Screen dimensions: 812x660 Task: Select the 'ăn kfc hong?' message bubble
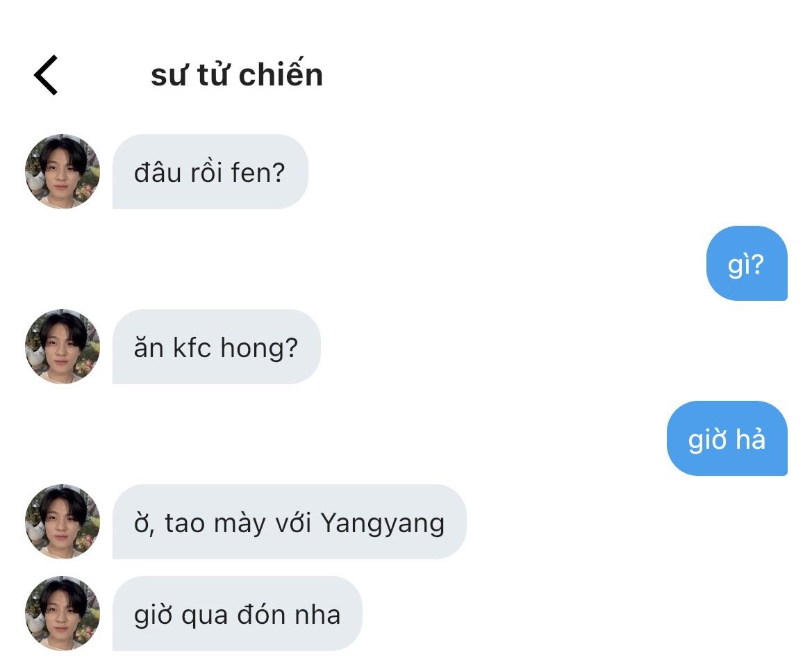(x=217, y=347)
